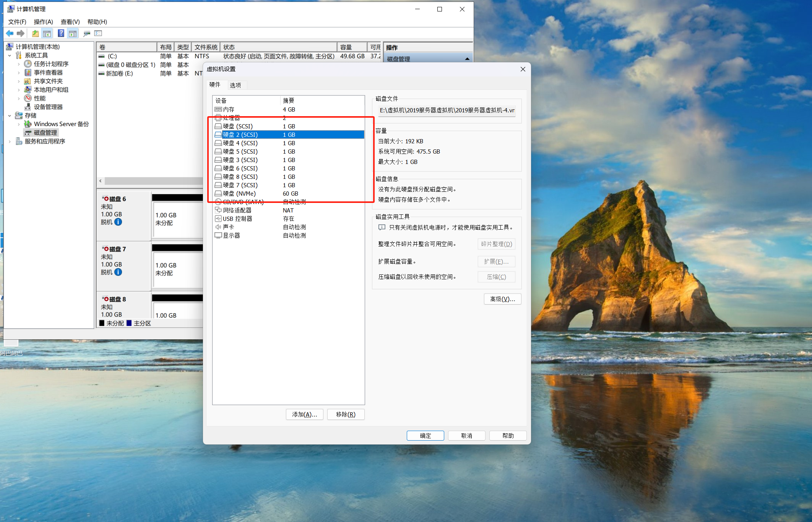Select the 硬盘 (NVMe) 60 GB device
812x522 pixels.
(x=239, y=194)
